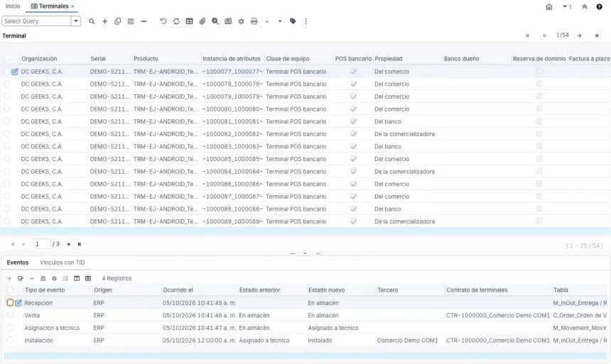Image resolution: width=611 pixels, height=364 pixels.
Task: Open attachments with the paperclip icon
Action: [202, 21]
